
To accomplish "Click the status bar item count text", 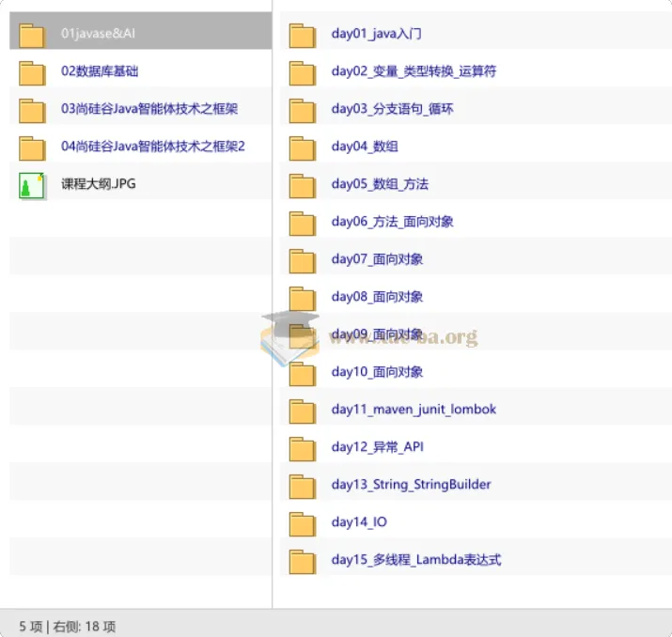I will pyautogui.click(x=68, y=627).
